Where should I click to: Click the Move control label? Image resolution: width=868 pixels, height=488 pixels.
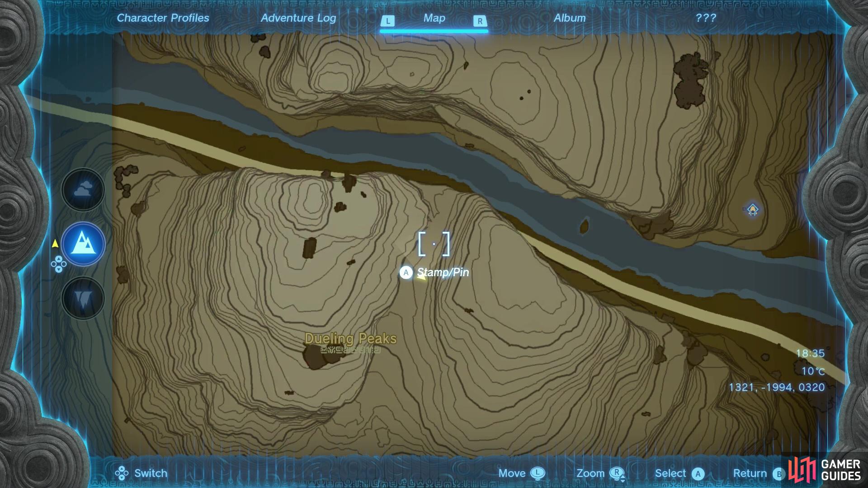point(512,474)
